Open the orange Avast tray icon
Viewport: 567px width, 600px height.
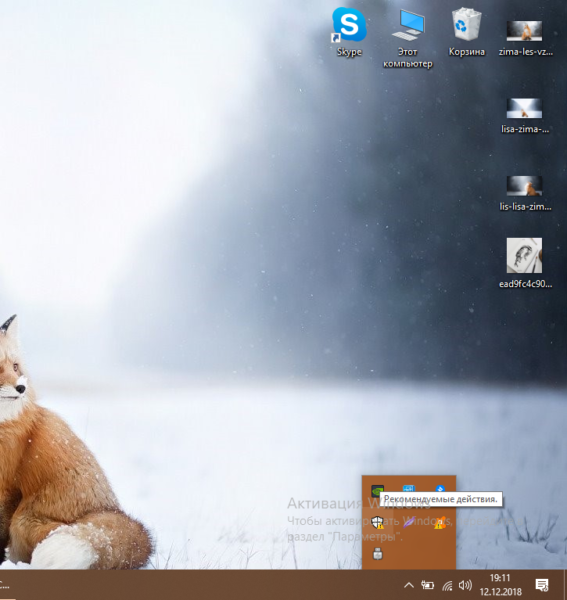click(x=440, y=522)
